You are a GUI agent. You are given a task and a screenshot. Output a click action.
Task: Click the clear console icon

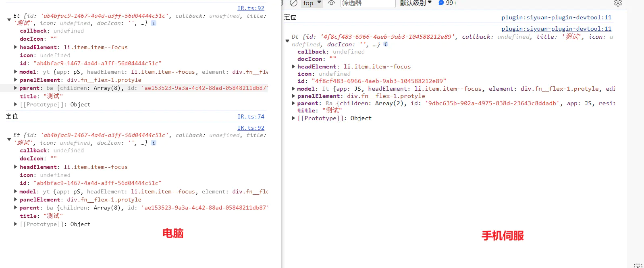pyautogui.click(x=294, y=3)
